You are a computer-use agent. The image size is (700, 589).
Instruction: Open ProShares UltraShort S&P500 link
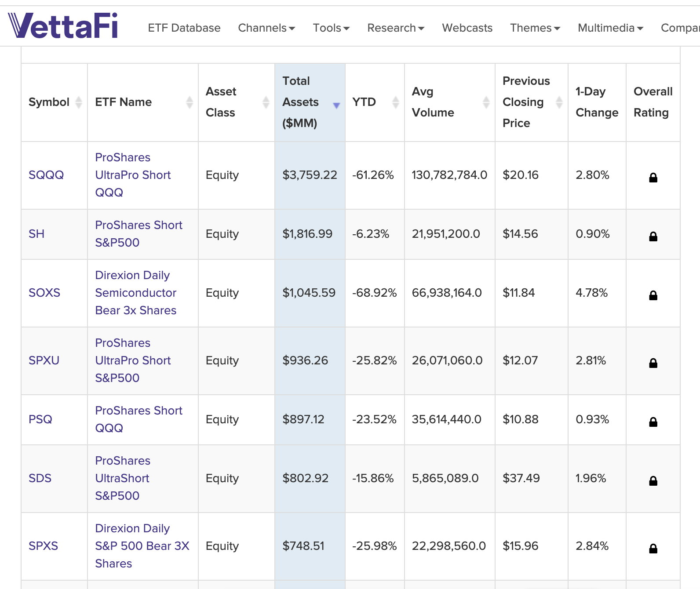pos(123,478)
